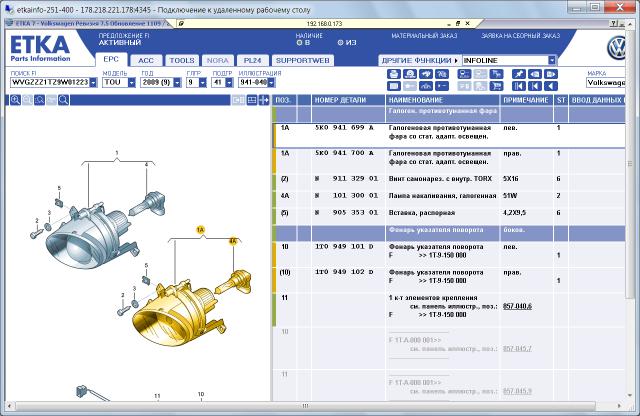Click the key-search icon in top toolbar row
640x416 pixels.
click(442, 74)
